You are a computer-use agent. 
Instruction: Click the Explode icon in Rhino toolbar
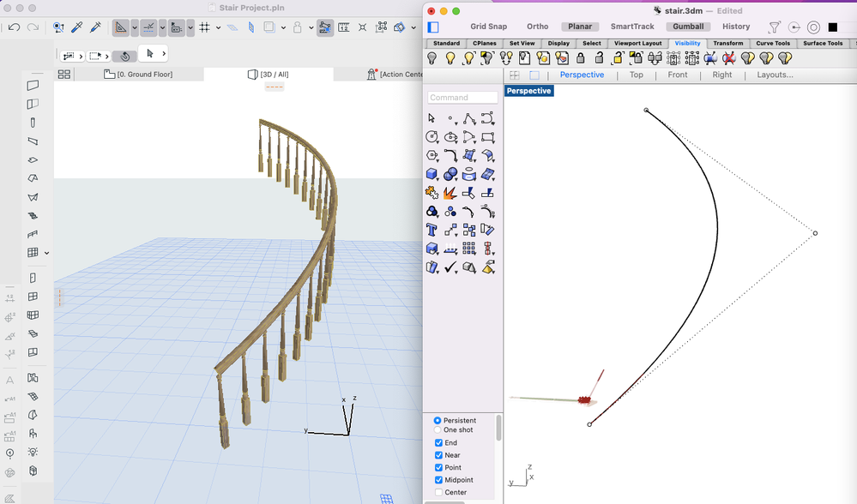click(x=450, y=193)
